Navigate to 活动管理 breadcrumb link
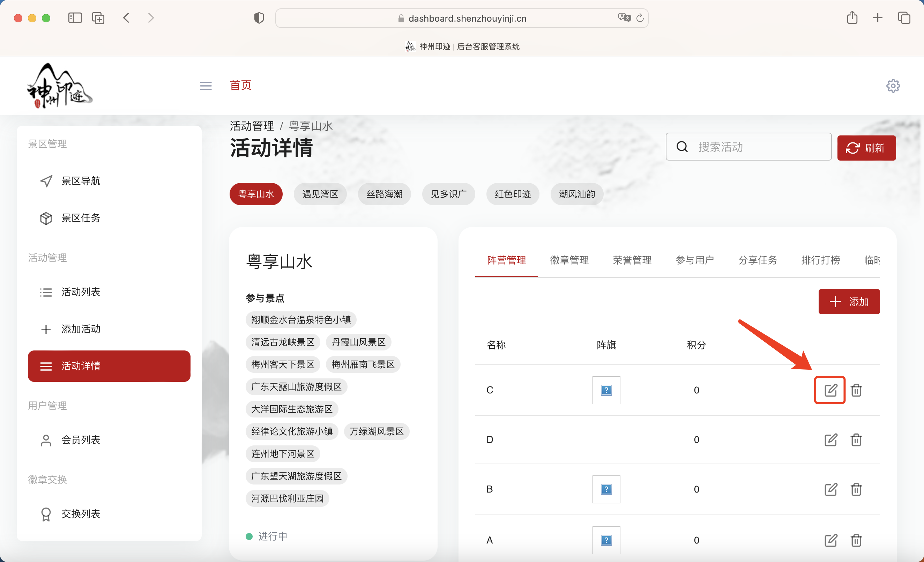This screenshot has height=562, width=924. [252, 126]
